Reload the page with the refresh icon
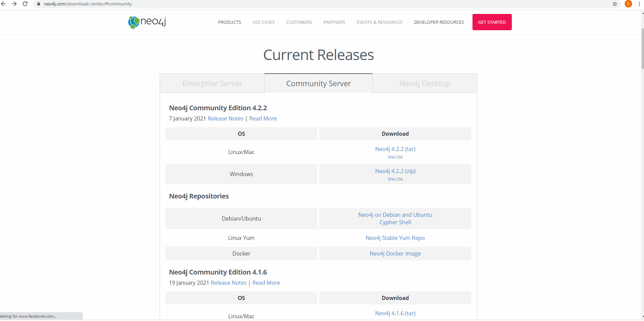Image resolution: width=644 pixels, height=321 pixels. pyautogui.click(x=25, y=4)
